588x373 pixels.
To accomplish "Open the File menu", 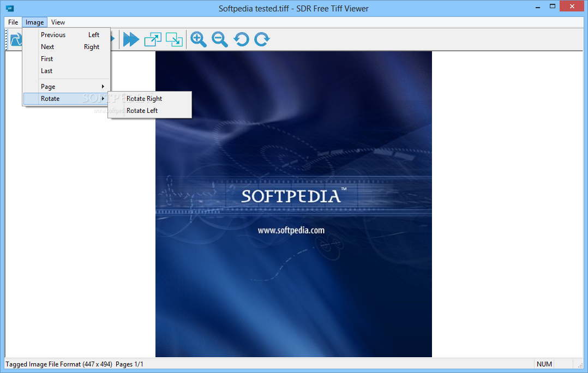I will point(13,22).
